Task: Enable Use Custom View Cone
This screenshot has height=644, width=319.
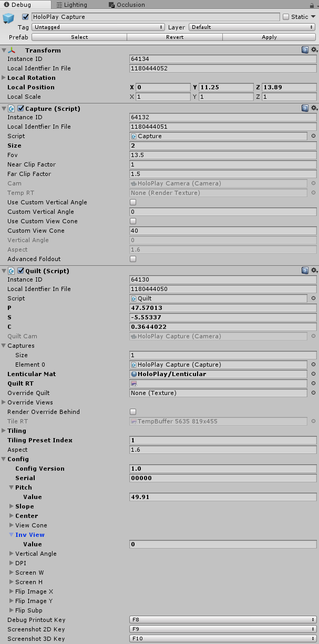Action: pos(133,221)
